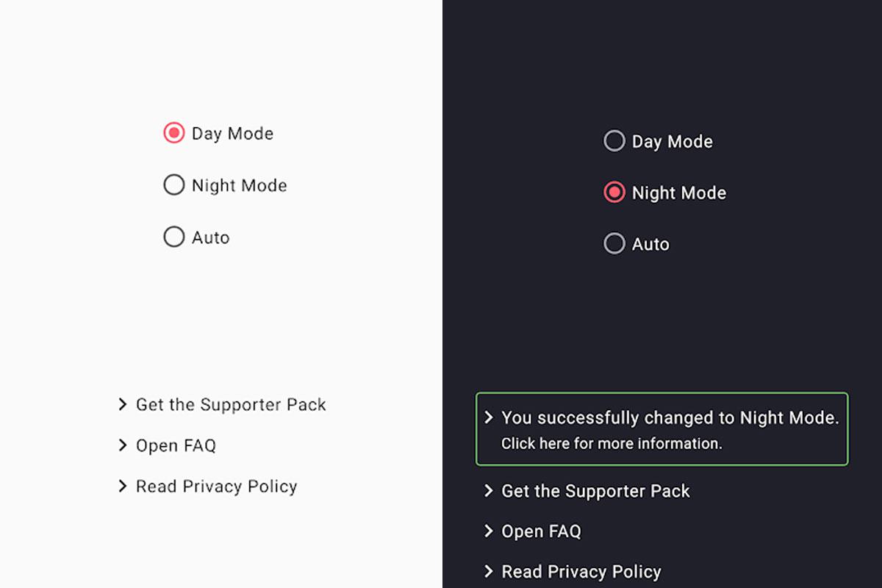Enable Auto mode on the dark panel
Screen dimensions: 882x588
(614, 243)
